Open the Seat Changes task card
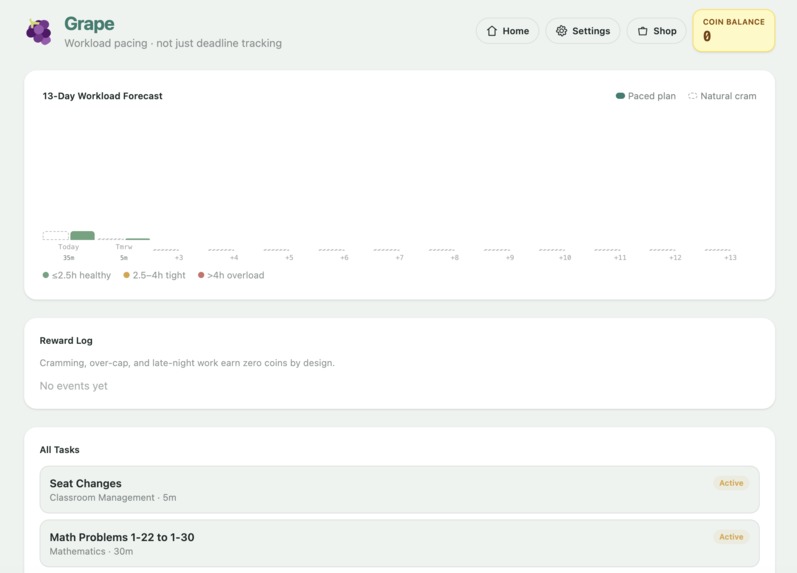The image size is (797, 573). click(x=400, y=490)
